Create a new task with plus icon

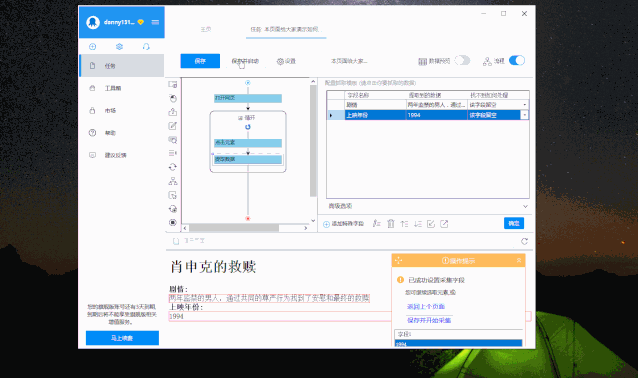coord(93,47)
